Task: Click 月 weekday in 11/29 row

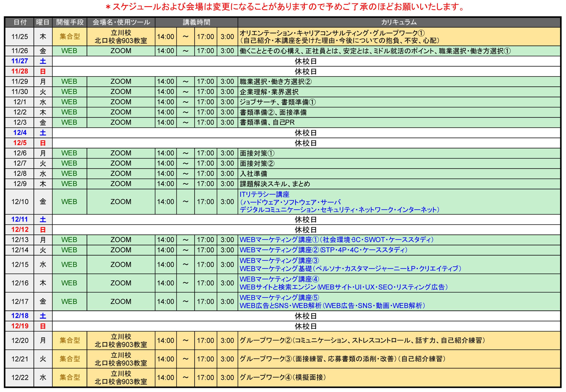Action: (43, 81)
